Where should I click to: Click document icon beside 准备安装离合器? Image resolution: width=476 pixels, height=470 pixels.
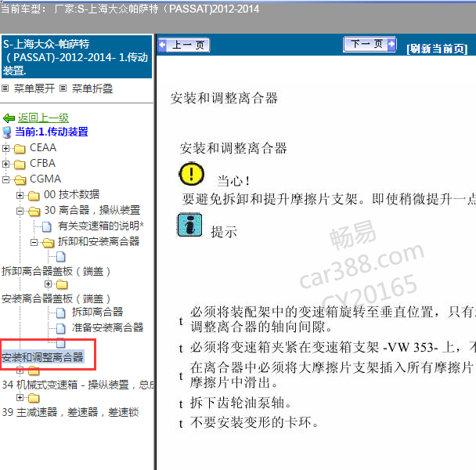pos(61,328)
